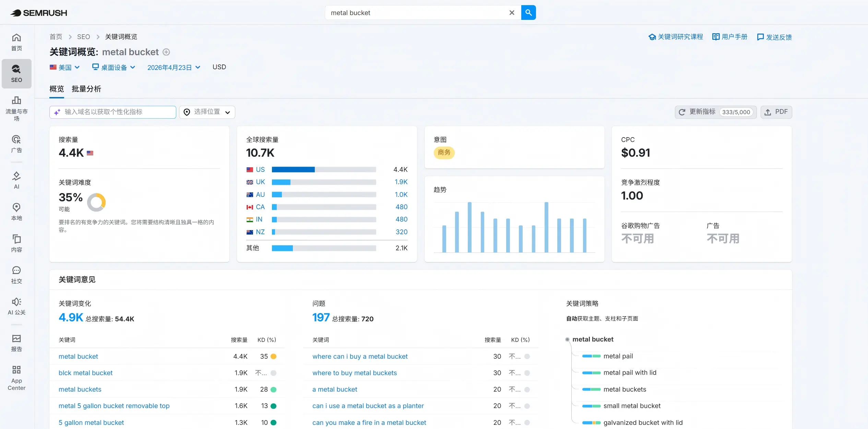Select 'metal bucket' root in strategy tree

tap(593, 339)
